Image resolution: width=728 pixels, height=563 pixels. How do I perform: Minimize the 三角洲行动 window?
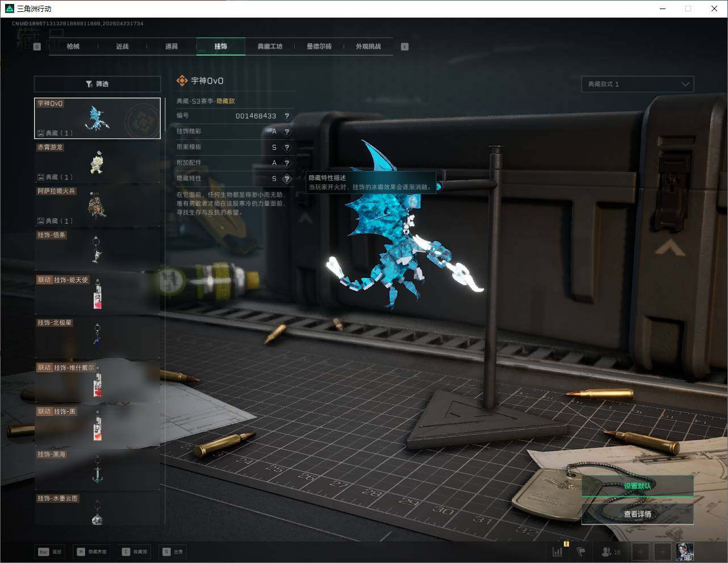662,9
